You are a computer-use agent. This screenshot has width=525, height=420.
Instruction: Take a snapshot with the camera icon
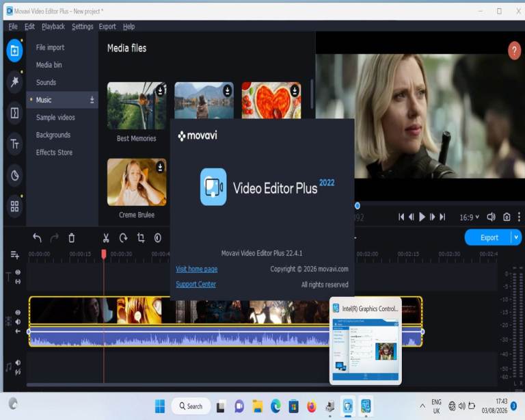pos(507,217)
